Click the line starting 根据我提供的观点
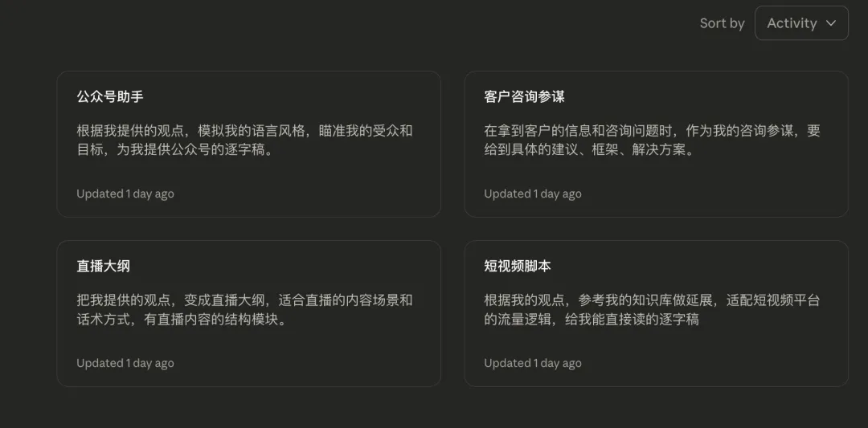 244,131
